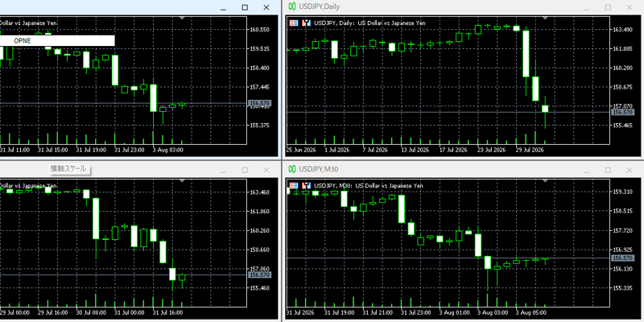The image size is (644, 322).
Task: Click the 157.720 price label in M30 chart
Action: [622, 230]
